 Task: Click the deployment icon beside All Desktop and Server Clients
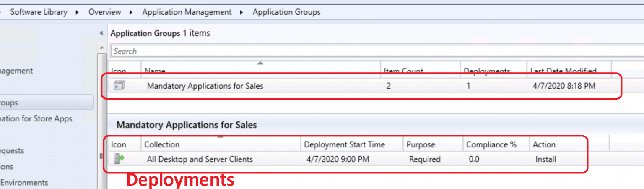[x=119, y=159]
